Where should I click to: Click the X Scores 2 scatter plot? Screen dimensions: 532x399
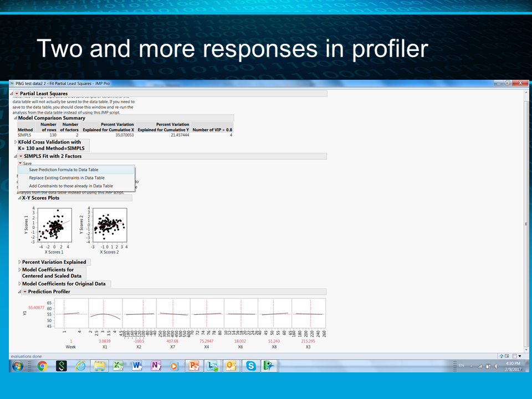point(110,225)
